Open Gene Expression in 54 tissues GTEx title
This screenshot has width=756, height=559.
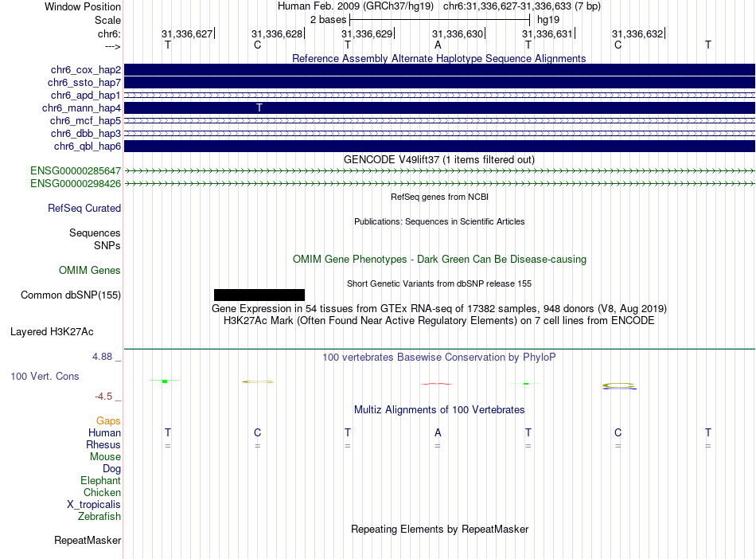(x=438, y=309)
